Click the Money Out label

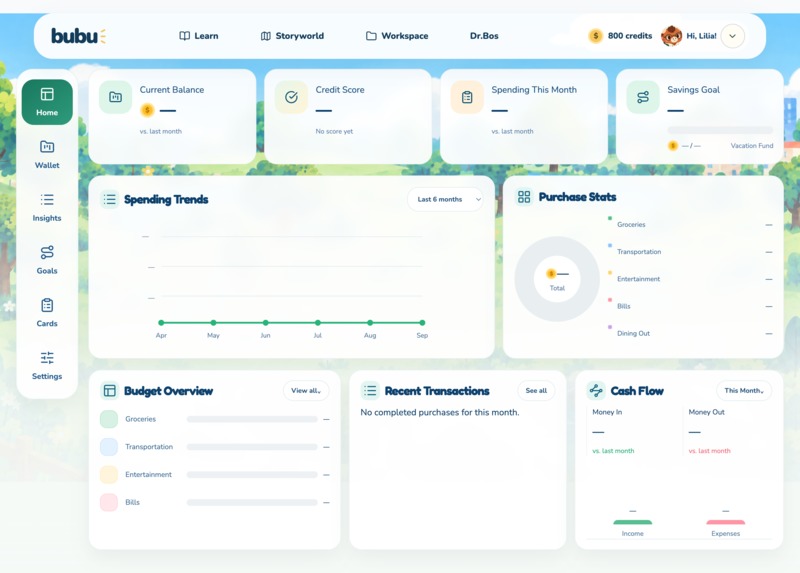tap(706, 412)
